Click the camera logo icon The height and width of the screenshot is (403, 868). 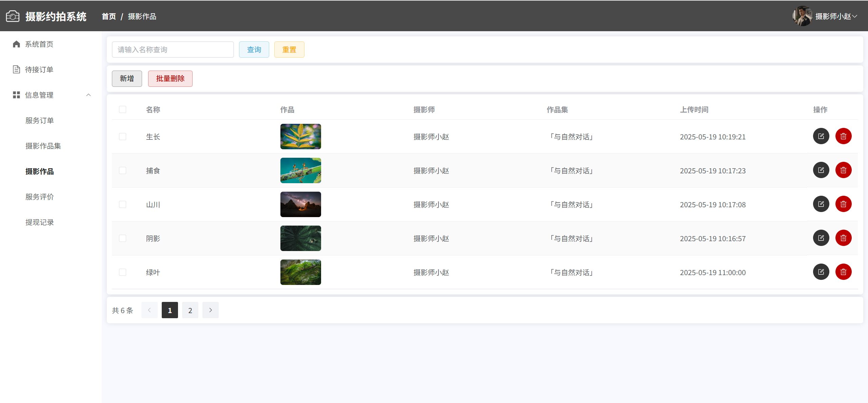click(x=13, y=16)
